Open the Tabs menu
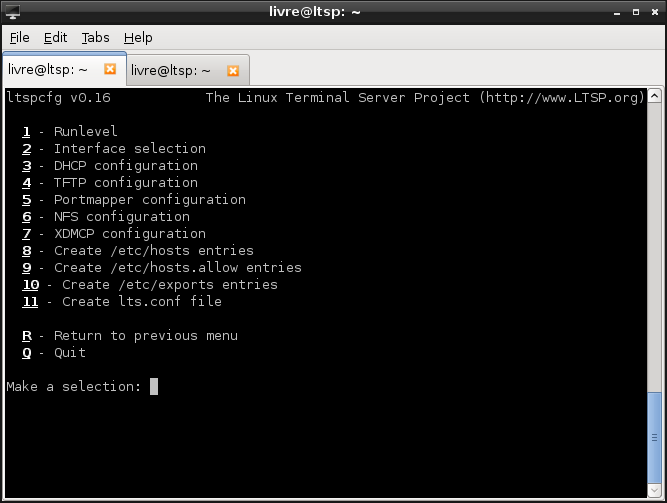Screen dimensions: 667x503 coord(95,38)
